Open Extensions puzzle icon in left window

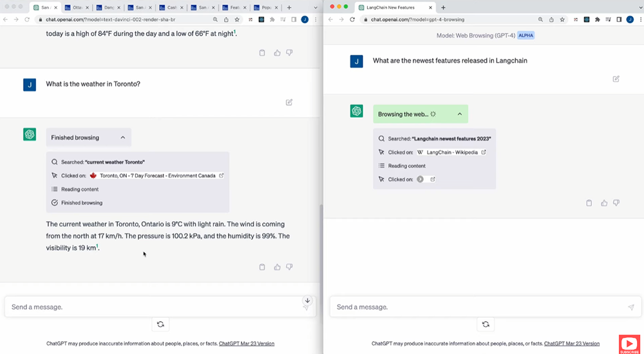(272, 19)
